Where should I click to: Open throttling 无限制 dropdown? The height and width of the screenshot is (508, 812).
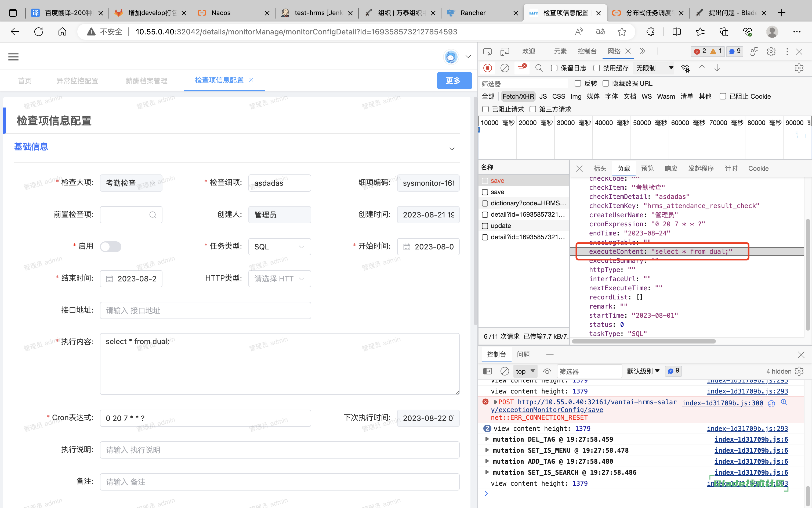[x=654, y=68]
